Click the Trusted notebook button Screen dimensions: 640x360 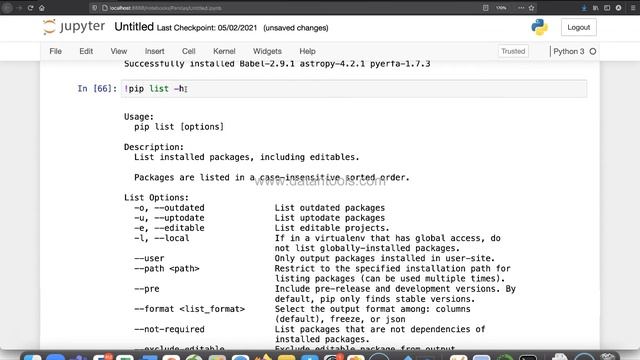coord(513,51)
